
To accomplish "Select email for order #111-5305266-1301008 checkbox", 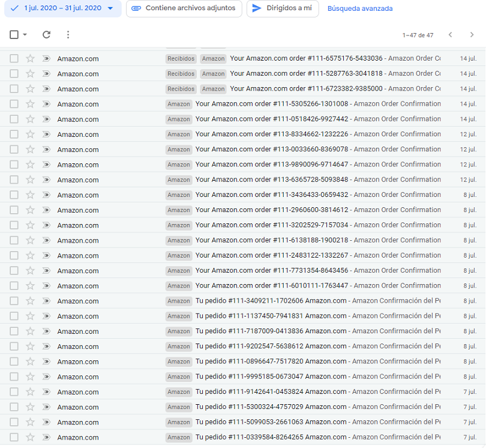I will (x=14, y=104).
